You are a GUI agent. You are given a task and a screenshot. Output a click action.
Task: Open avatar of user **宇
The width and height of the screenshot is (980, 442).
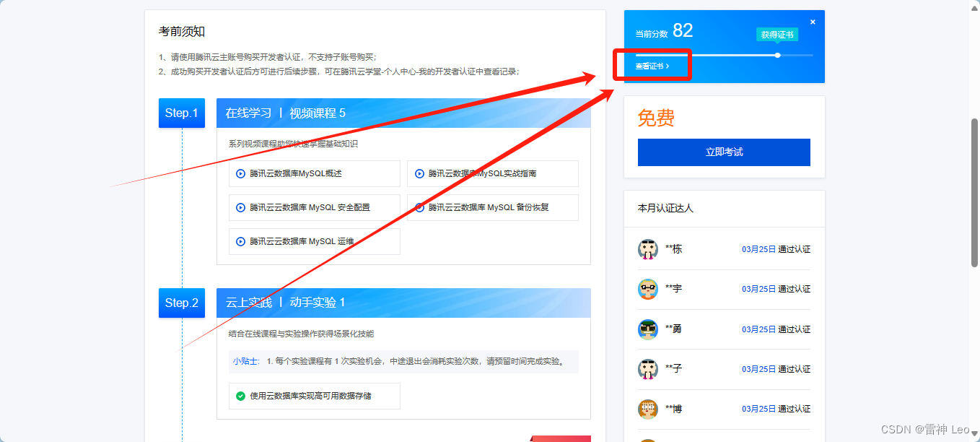pos(648,289)
